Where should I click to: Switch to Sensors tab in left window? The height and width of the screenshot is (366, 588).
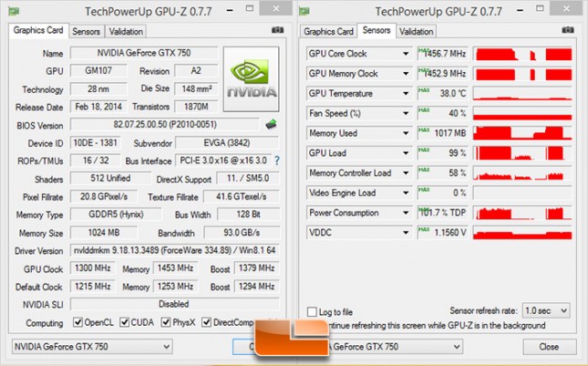(87, 32)
